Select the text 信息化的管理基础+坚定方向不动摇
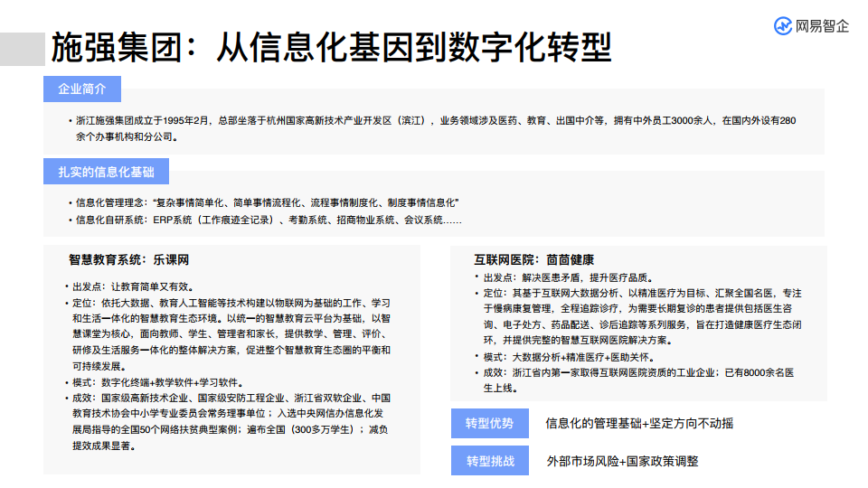This screenshot has width=868, height=488. click(x=639, y=424)
